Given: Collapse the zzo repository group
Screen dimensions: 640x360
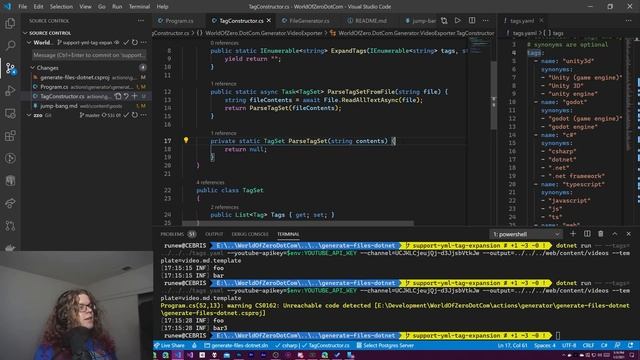Looking at the screenshot, I should 29,115.
